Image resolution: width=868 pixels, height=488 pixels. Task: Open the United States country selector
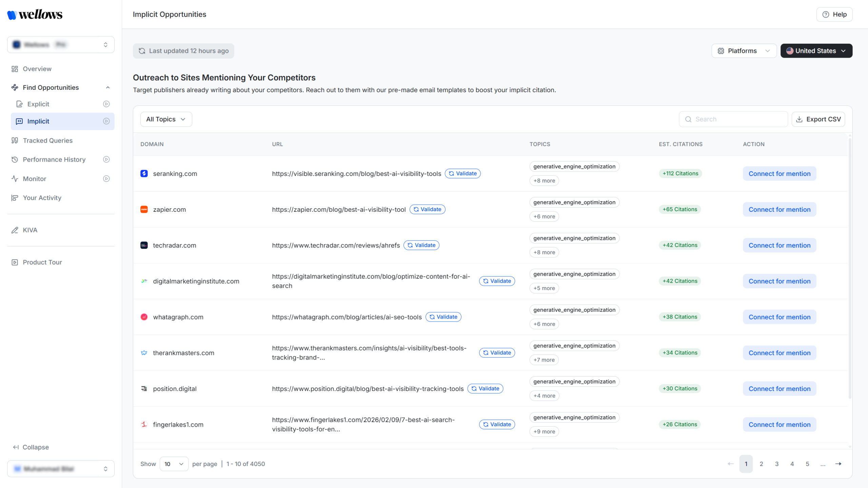coord(816,51)
